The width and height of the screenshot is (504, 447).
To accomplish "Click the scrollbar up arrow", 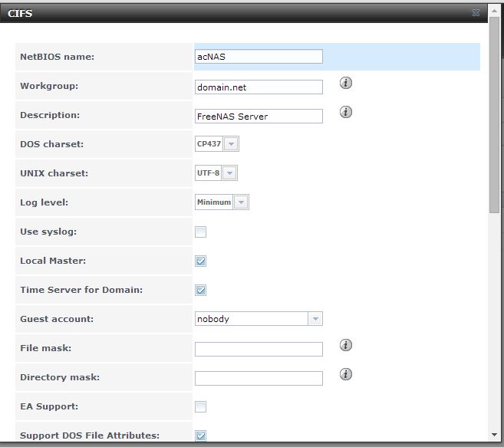I will (x=494, y=12).
